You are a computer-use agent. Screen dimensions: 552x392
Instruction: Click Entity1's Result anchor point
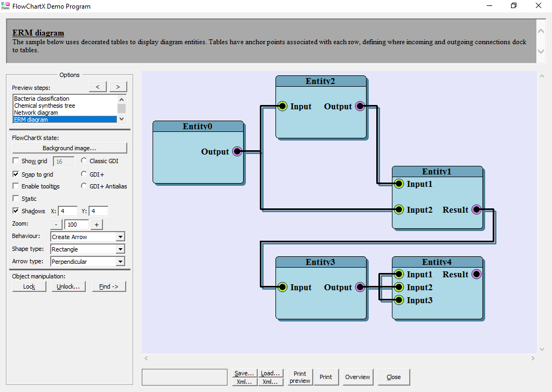click(x=476, y=210)
